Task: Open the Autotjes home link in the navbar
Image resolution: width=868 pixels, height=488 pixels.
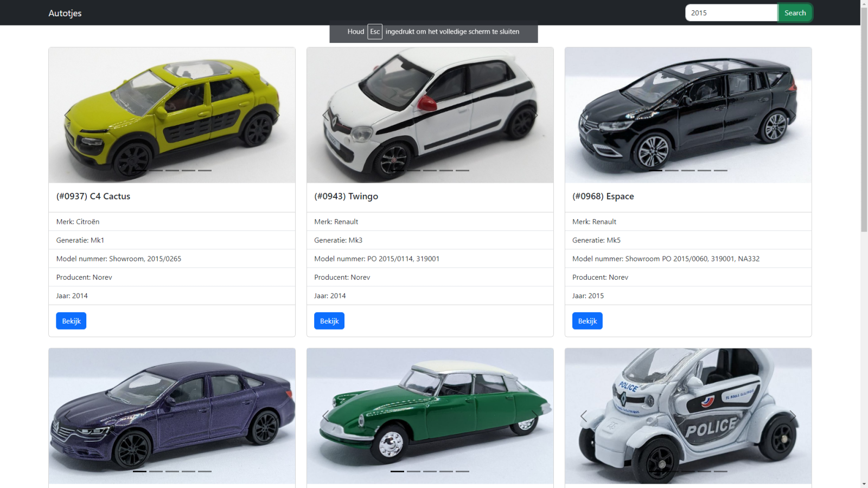Action: (x=65, y=12)
